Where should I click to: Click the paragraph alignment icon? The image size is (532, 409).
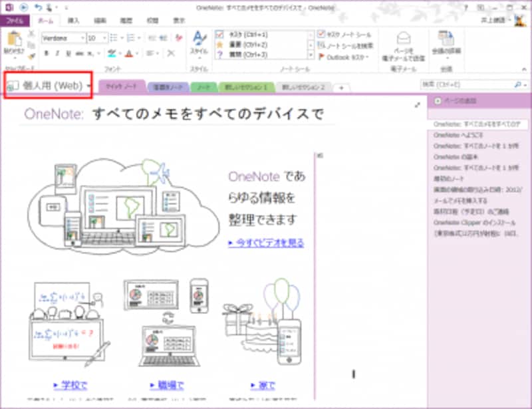[x=150, y=53]
